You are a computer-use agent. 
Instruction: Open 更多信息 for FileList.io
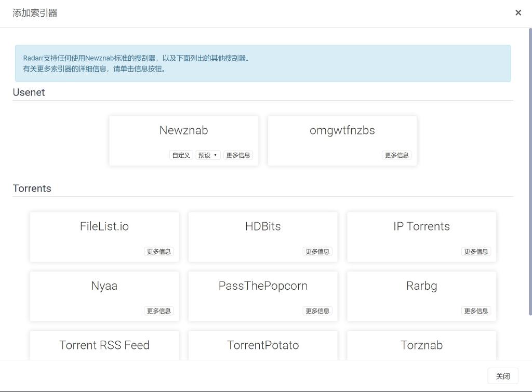(159, 251)
